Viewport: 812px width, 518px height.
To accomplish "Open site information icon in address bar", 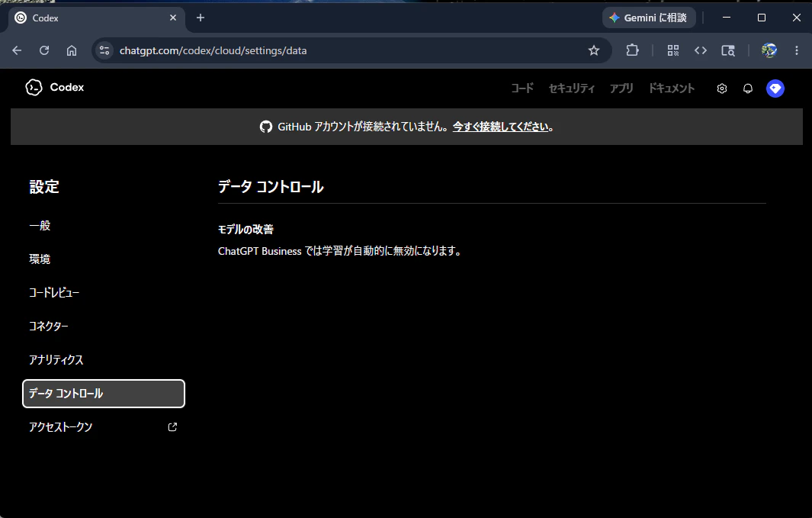I will (104, 50).
